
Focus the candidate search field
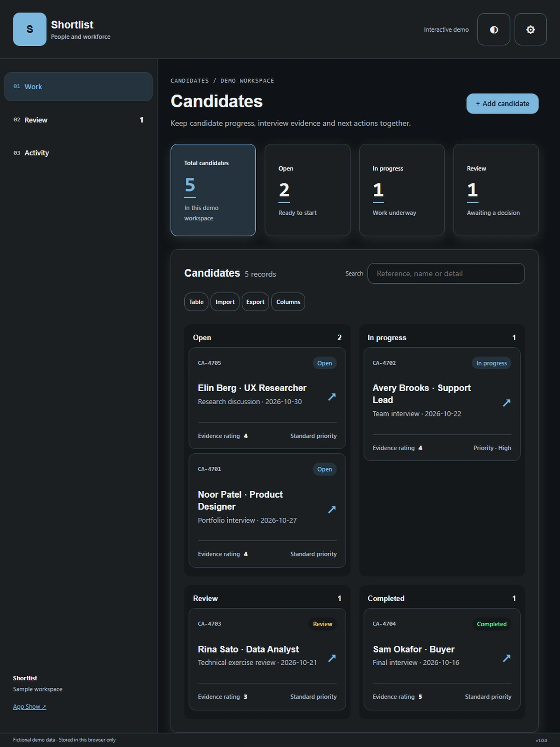[446, 274]
